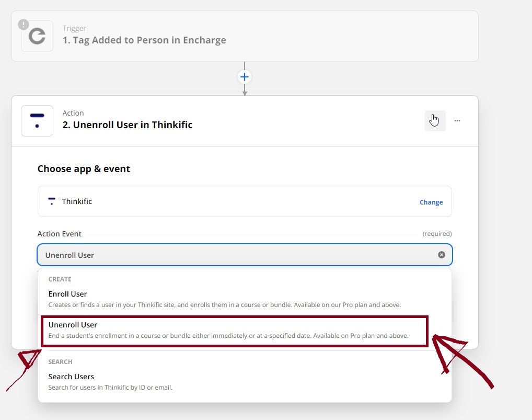Open the three-dot menu on action step

click(x=457, y=121)
